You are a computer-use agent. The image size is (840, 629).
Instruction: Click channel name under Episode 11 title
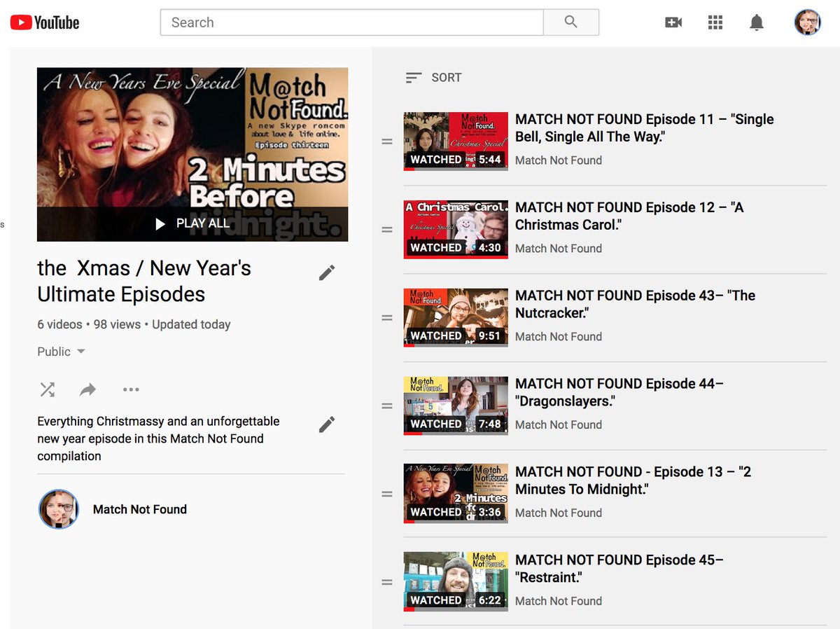tap(559, 160)
